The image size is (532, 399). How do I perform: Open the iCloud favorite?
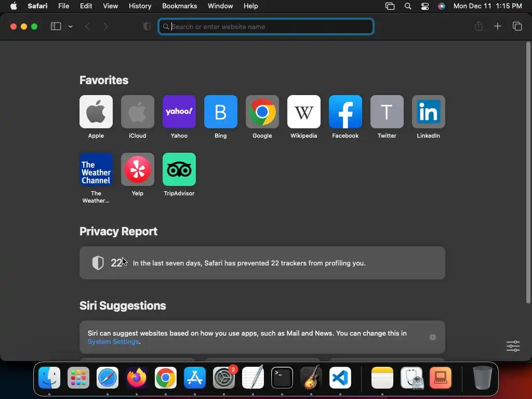pyautogui.click(x=137, y=112)
